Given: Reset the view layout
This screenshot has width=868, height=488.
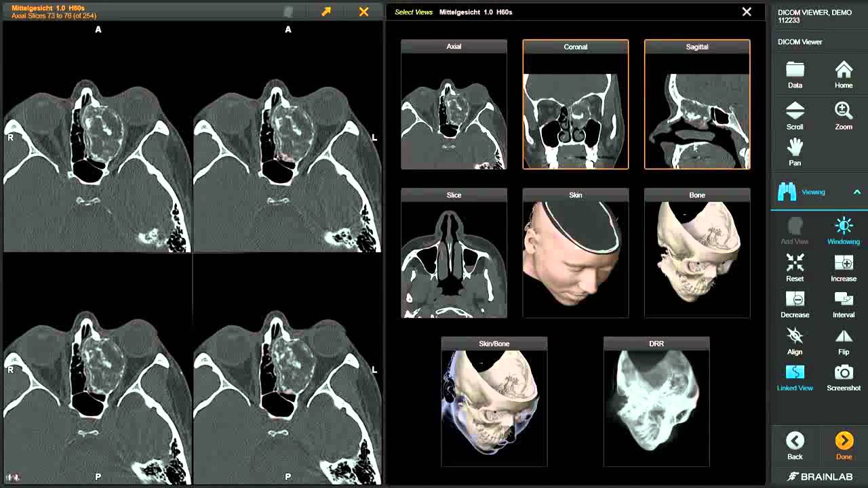Looking at the screenshot, I should [x=795, y=268].
